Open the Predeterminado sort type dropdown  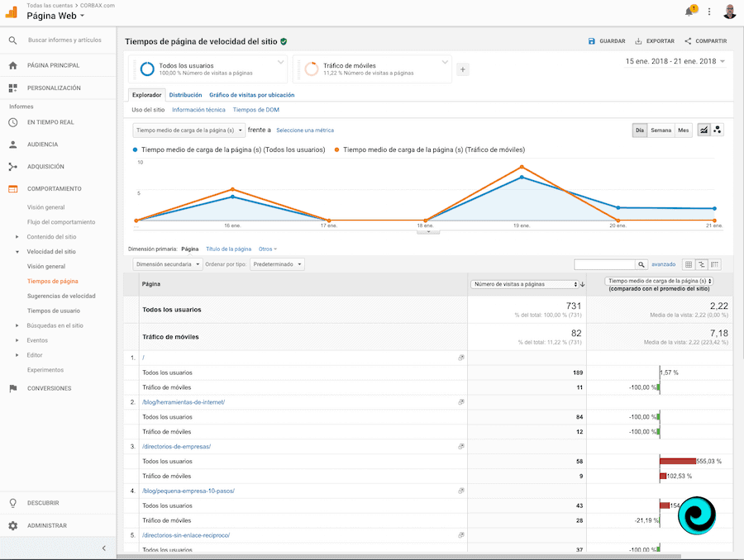277,264
